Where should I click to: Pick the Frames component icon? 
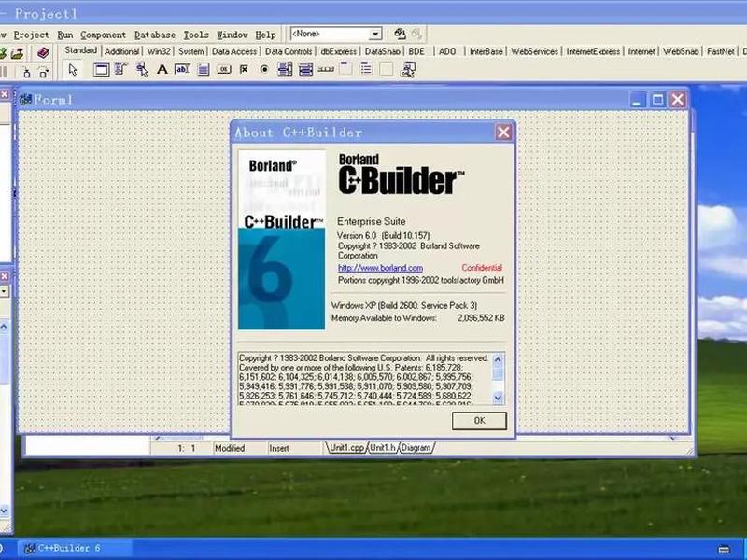101,69
